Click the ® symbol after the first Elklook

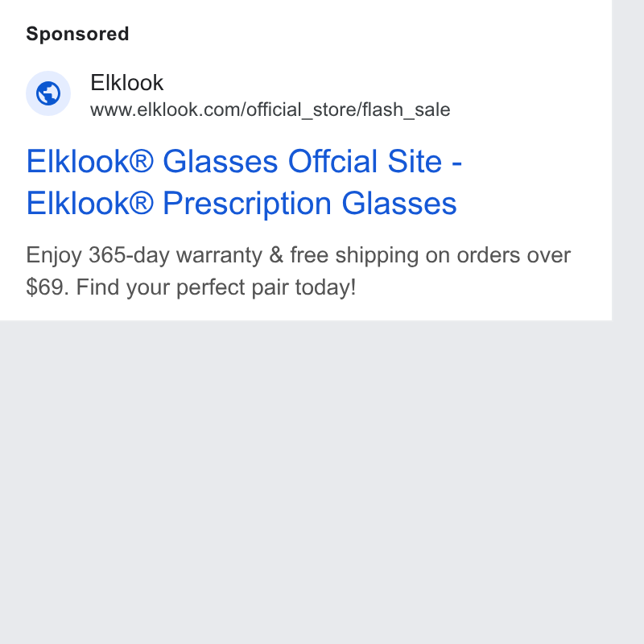click(142, 159)
